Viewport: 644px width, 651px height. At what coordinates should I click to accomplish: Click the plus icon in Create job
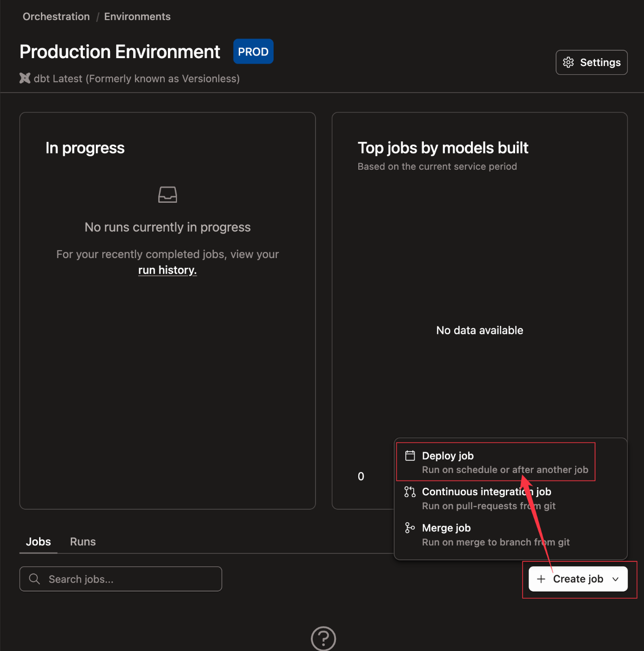(541, 579)
